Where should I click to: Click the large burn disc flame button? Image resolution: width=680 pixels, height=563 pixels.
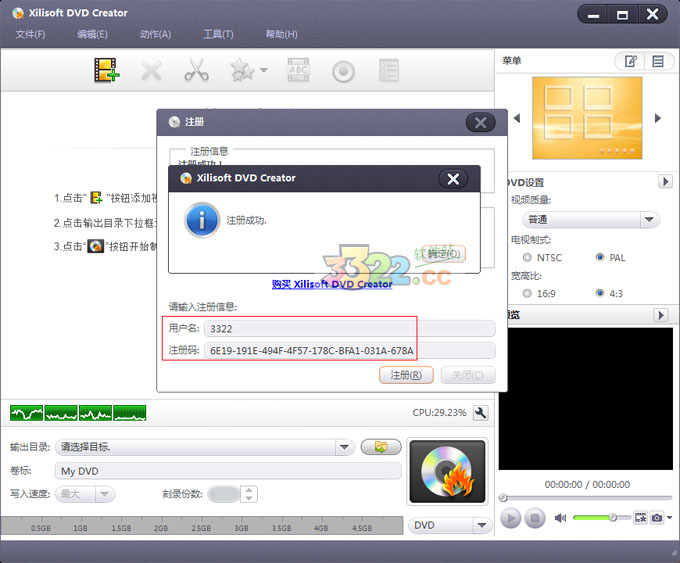point(448,472)
